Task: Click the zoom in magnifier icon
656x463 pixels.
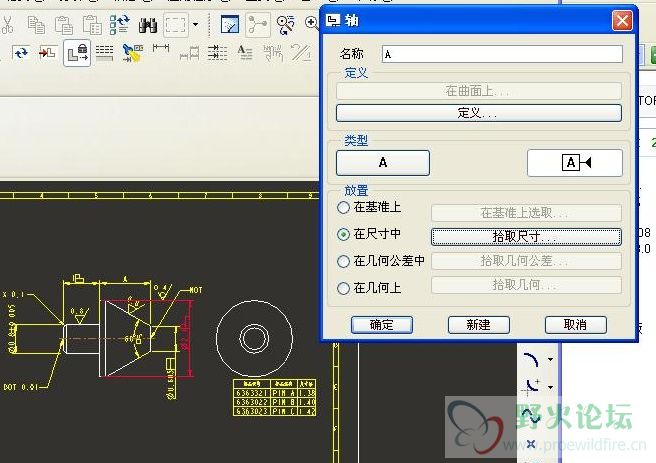Action: 311,23
